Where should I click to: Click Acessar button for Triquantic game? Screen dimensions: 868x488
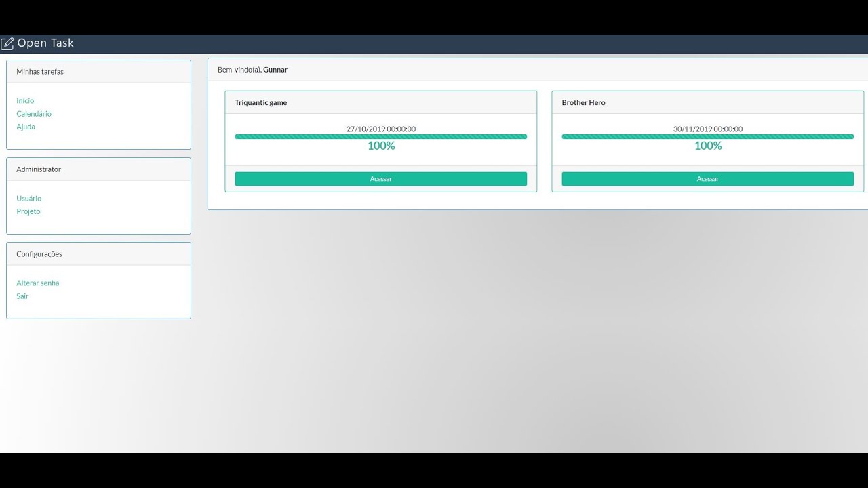pyautogui.click(x=381, y=179)
